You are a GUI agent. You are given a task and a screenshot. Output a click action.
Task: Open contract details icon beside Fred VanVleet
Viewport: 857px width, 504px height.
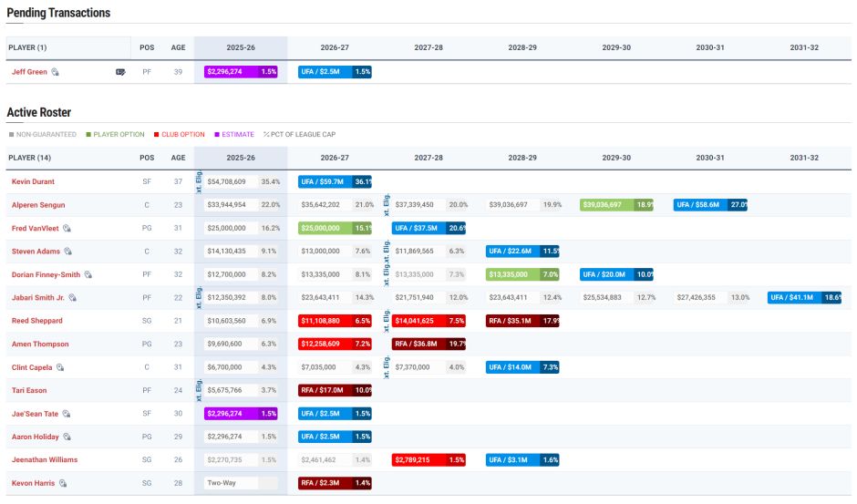pos(67,229)
